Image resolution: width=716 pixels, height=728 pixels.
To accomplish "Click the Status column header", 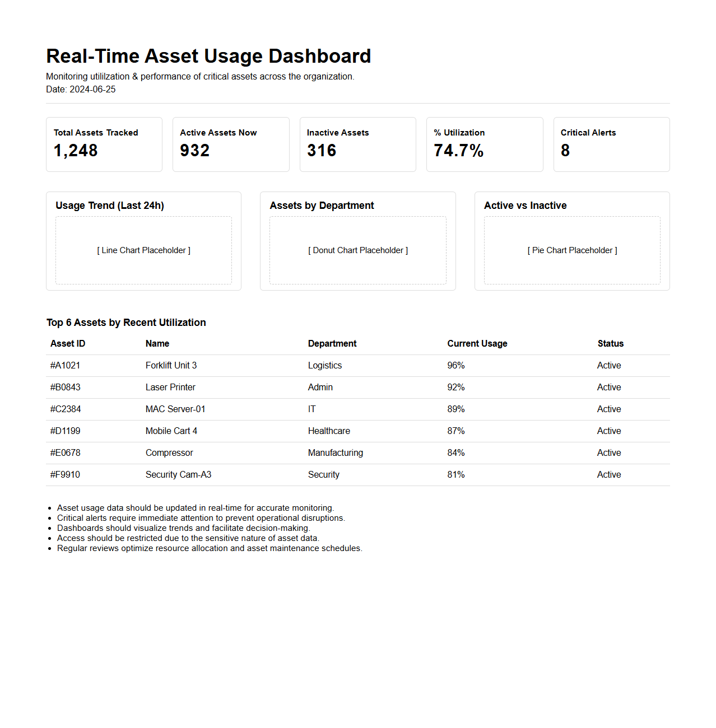I will click(610, 344).
